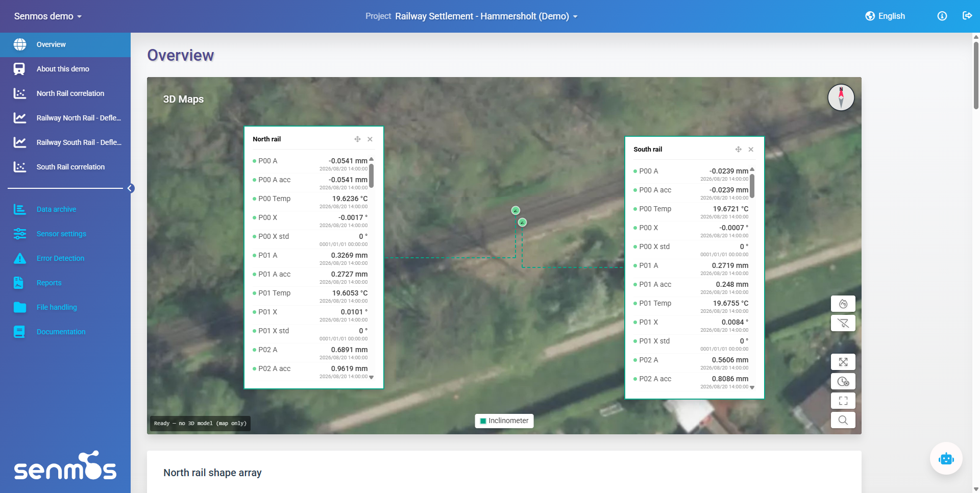
Task: Open the chatbot assistant button
Action: coord(946,458)
